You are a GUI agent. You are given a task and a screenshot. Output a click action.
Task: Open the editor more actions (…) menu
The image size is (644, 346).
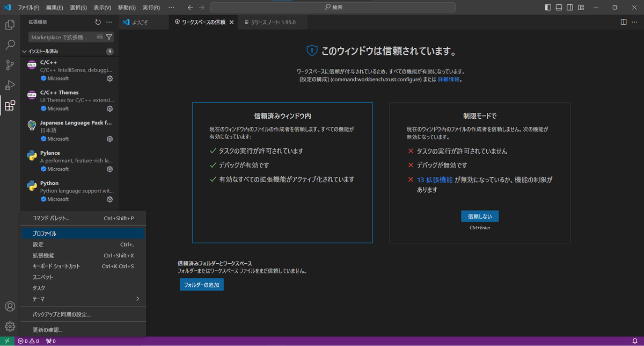[x=635, y=22]
